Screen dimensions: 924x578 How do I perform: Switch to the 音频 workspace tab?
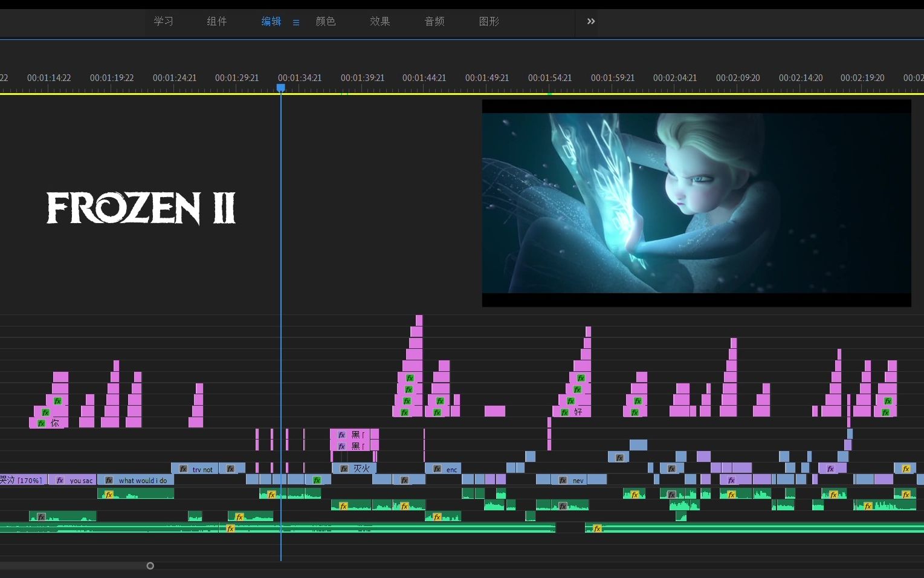tap(435, 21)
